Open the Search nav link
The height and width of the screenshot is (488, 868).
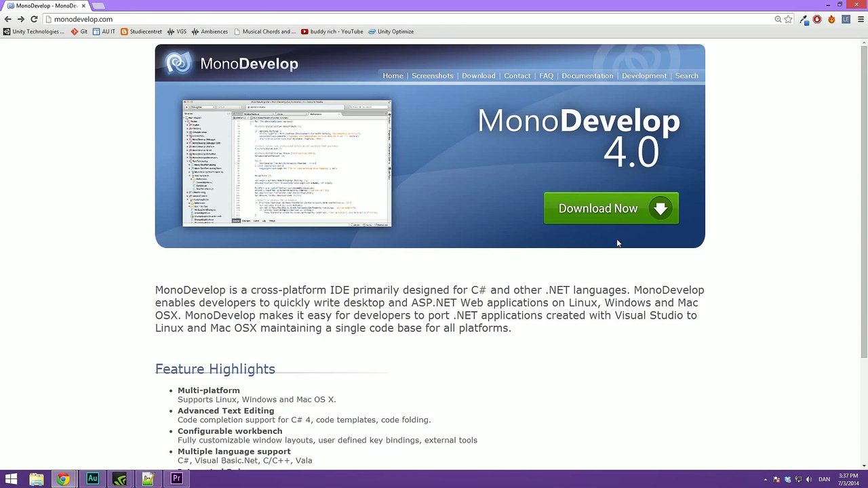point(687,76)
